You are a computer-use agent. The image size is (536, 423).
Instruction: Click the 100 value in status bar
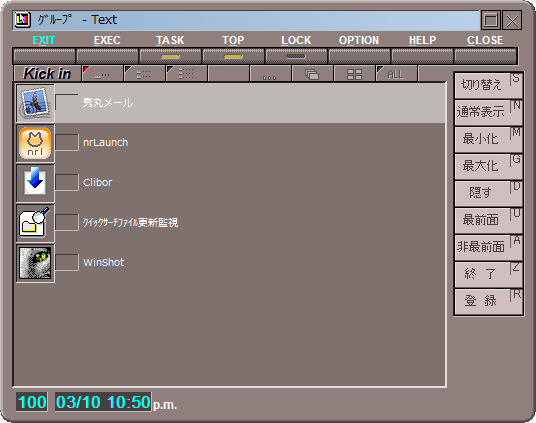(x=32, y=402)
